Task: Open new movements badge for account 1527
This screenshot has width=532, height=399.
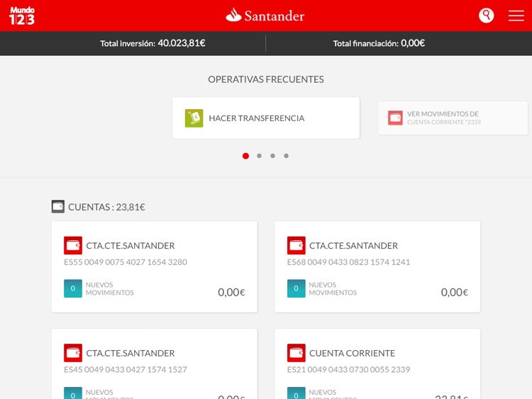Action: click(x=73, y=393)
